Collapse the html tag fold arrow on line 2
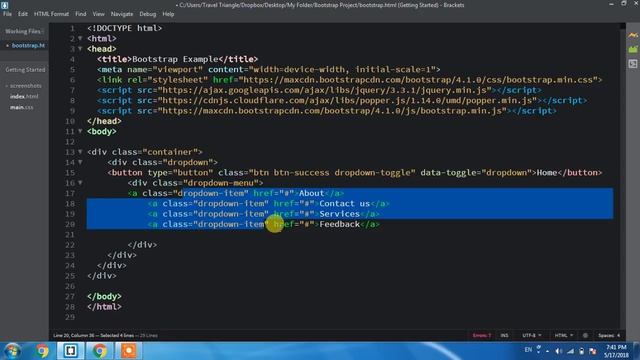 tap(80, 38)
